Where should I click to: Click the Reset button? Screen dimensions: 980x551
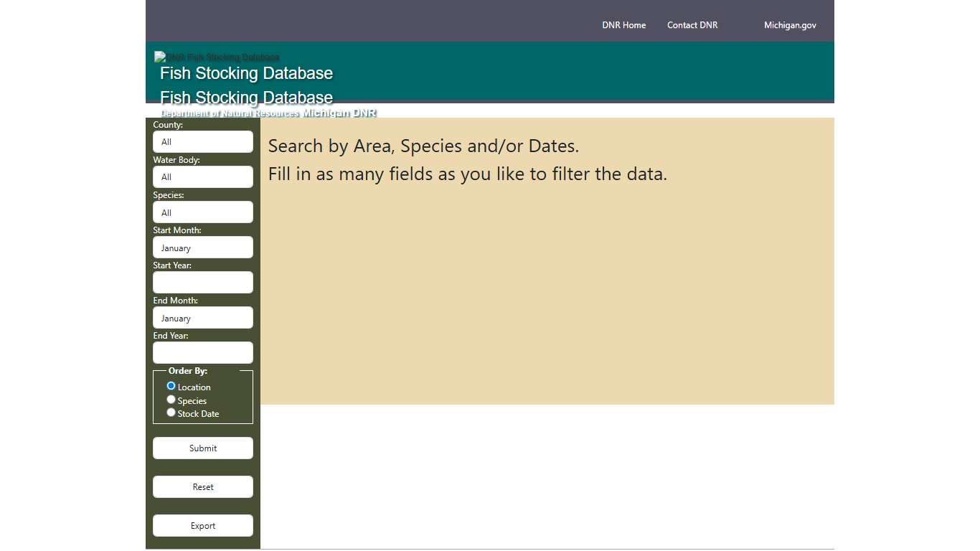203,487
